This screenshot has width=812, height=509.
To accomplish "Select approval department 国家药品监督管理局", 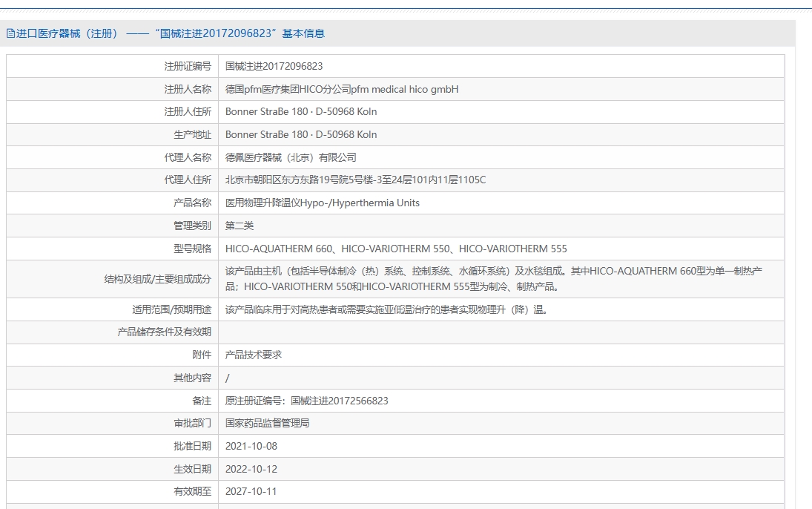I will point(267,424).
